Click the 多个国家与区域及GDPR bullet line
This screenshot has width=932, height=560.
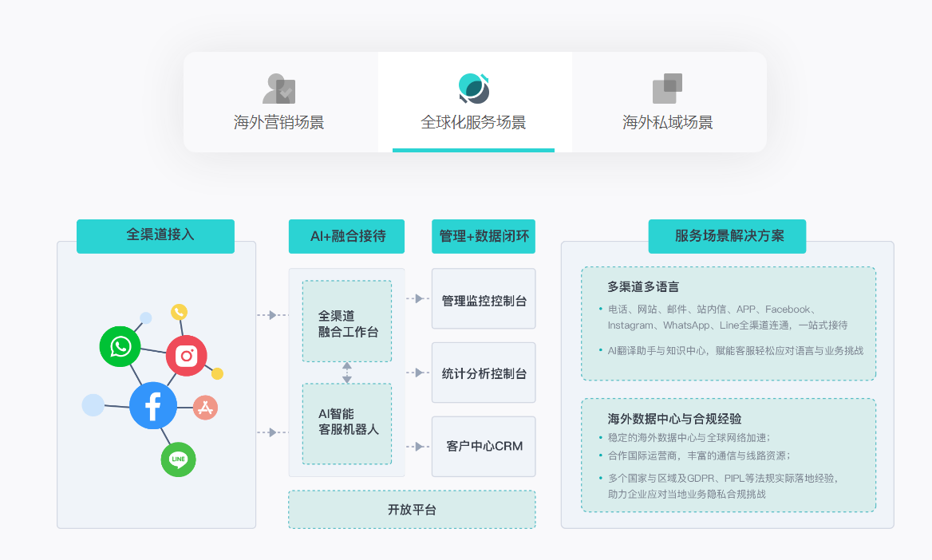[723, 478]
